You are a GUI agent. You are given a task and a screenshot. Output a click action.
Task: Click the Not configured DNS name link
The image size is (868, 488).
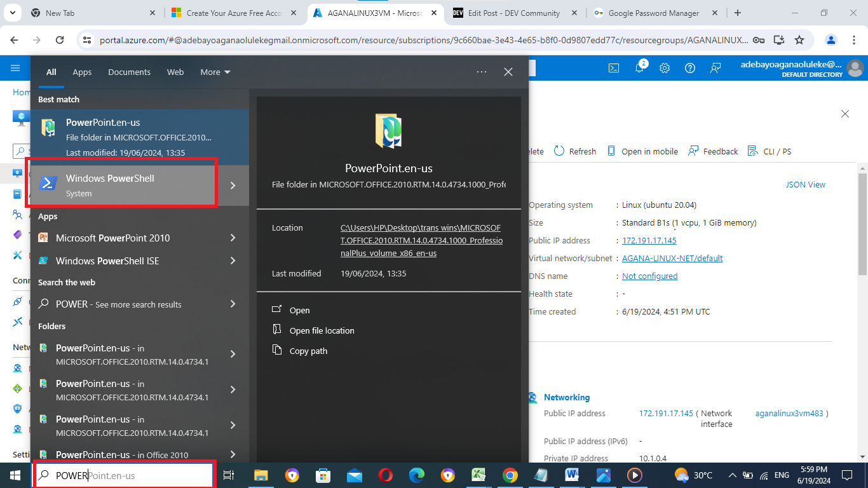(649, 276)
